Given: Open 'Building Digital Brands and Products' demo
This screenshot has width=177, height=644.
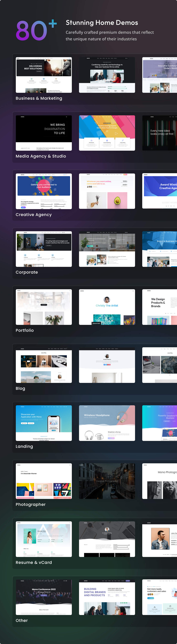Looking at the screenshot, I should click(107, 597).
